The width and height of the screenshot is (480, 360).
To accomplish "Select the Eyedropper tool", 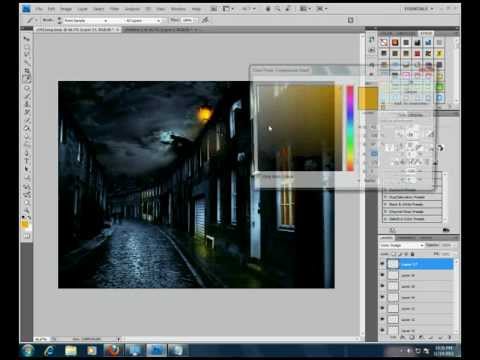I will [27, 79].
